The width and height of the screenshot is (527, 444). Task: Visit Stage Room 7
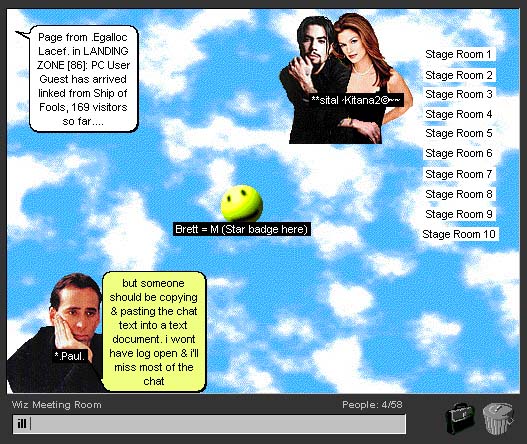[458, 174]
